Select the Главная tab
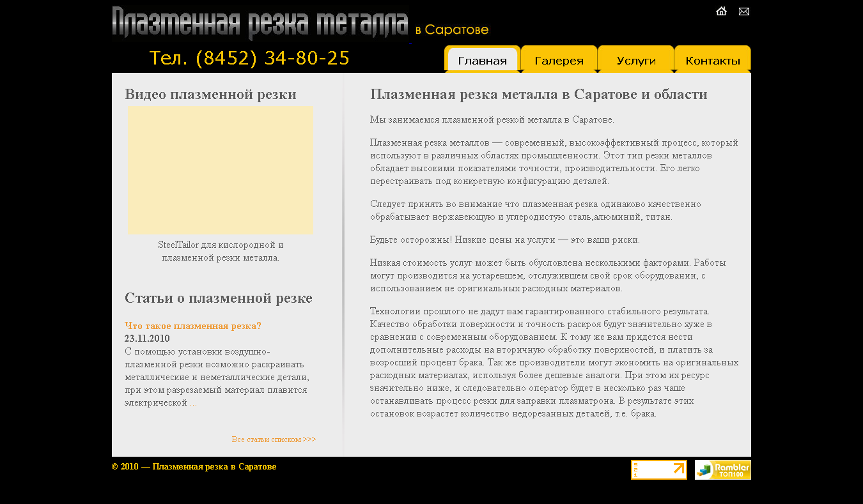863x504 pixels. (483, 59)
